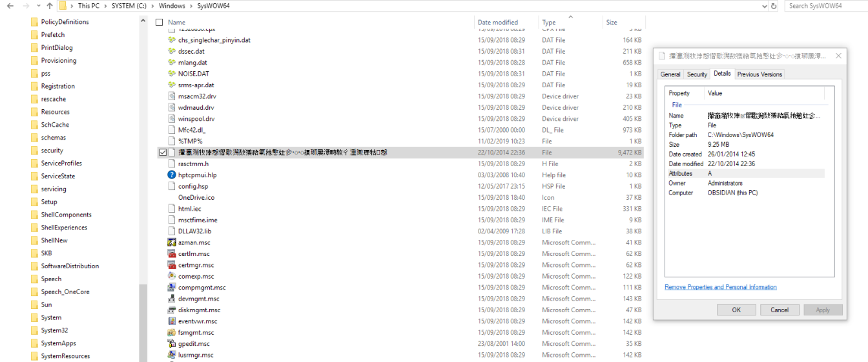The height and width of the screenshot is (362, 868).
Task: Click OK in the properties dialog
Action: pyautogui.click(x=736, y=310)
